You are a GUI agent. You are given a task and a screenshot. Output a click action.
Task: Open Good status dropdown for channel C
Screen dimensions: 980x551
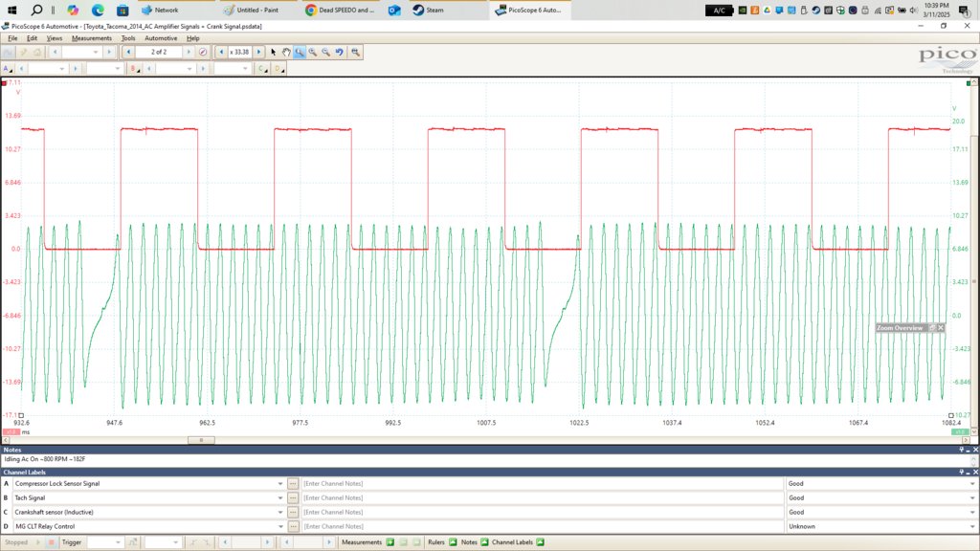(x=972, y=513)
